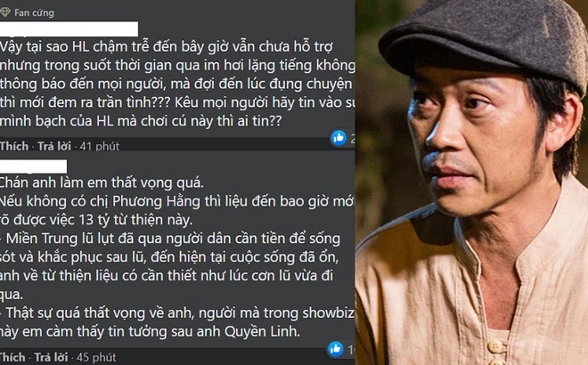588x365 pixels.
Task: Select the comment starting 'Vậy tại sao HL'
Action: [x=177, y=84]
